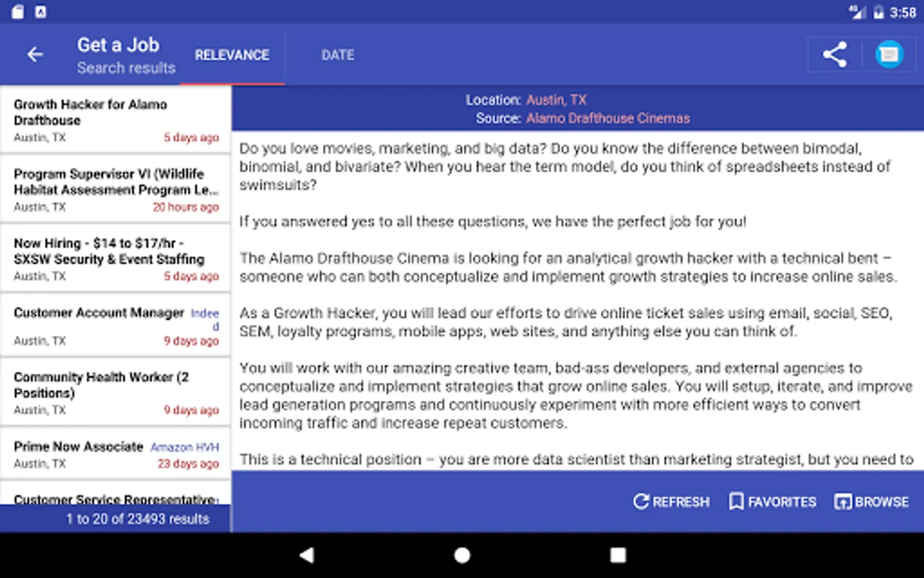Go back using the header arrow

[35, 55]
